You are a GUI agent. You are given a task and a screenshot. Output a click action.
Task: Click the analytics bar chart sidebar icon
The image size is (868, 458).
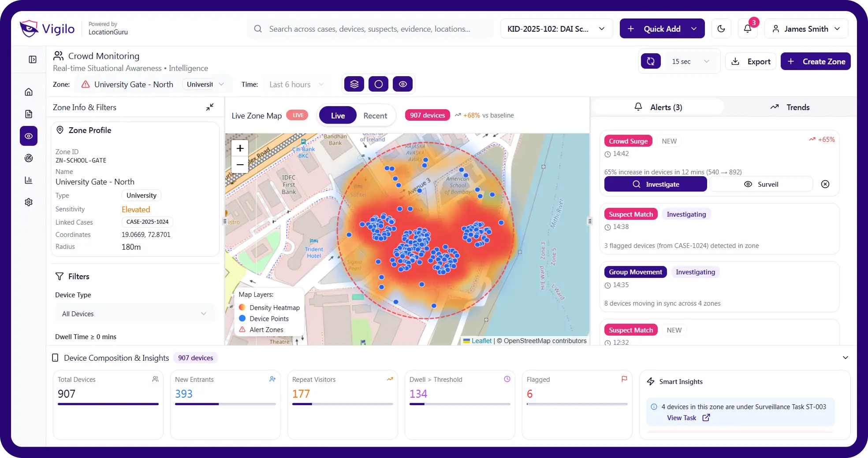coord(29,180)
